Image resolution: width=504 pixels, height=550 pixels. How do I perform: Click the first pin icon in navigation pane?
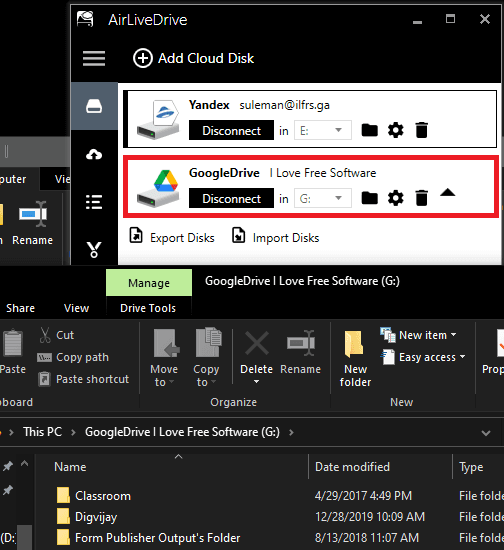pyautogui.click(x=8, y=466)
